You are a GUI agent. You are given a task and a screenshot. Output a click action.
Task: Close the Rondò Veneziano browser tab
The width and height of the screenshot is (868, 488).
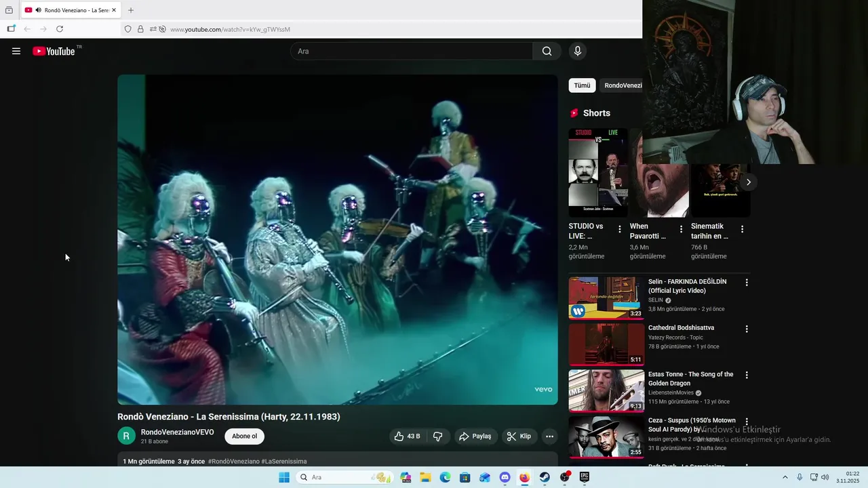point(113,10)
